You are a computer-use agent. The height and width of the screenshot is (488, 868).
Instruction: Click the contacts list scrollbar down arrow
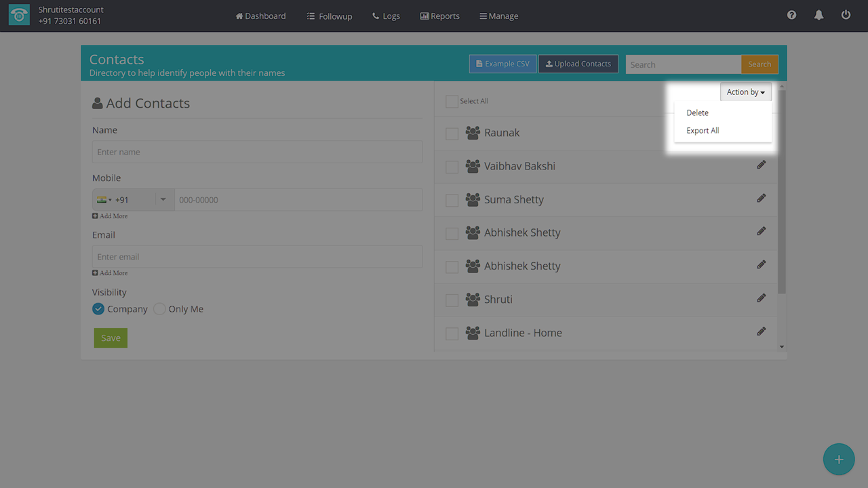[x=782, y=347]
